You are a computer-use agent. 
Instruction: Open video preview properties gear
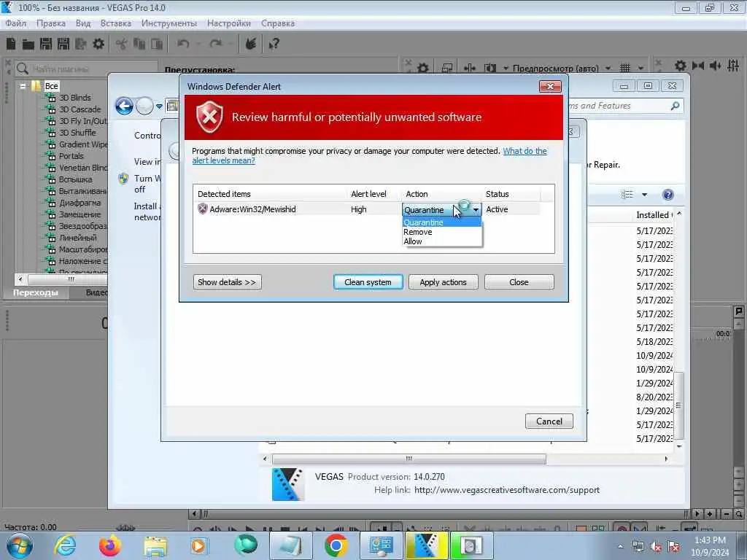423,68
